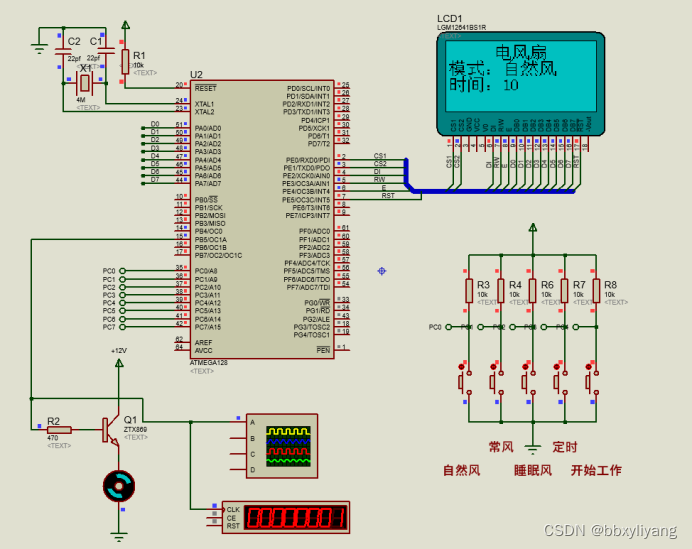Select capacitor C2

[63, 52]
